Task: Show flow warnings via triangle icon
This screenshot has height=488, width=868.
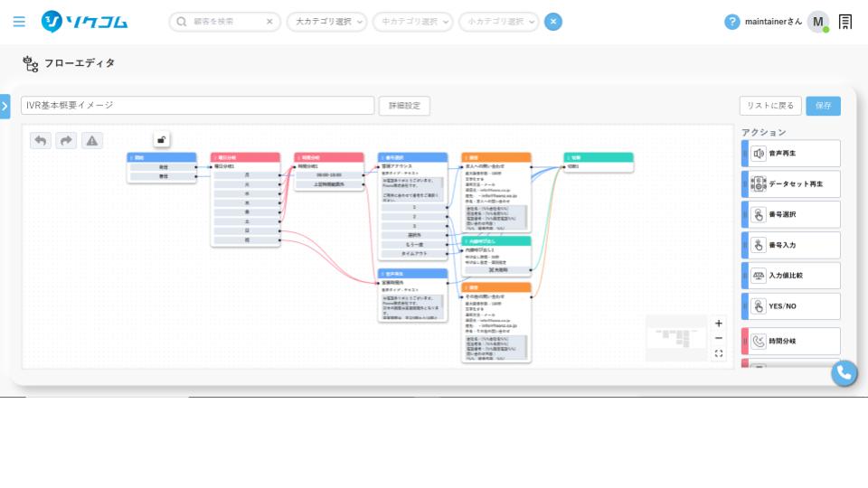Action: [x=92, y=140]
